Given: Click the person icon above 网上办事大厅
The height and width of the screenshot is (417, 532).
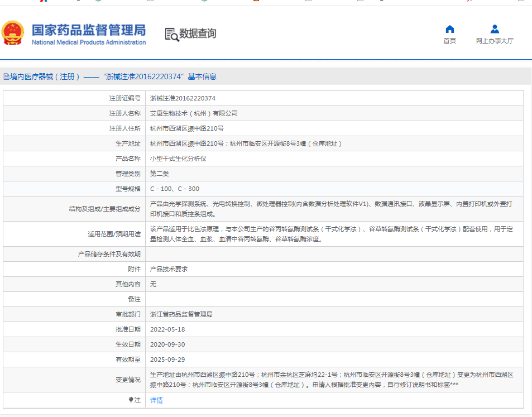Looking at the screenshot, I should pyautogui.click(x=494, y=29).
